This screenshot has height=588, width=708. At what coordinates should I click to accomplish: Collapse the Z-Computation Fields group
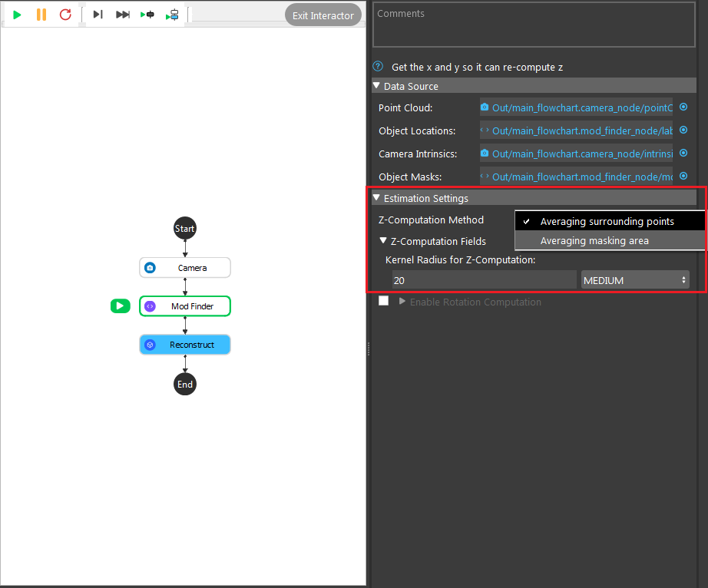click(x=383, y=240)
